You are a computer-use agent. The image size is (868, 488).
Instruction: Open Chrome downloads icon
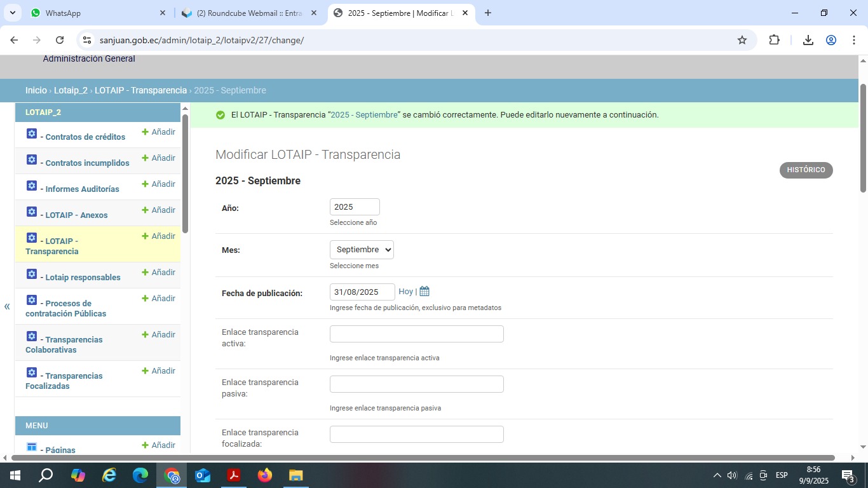(808, 40)
